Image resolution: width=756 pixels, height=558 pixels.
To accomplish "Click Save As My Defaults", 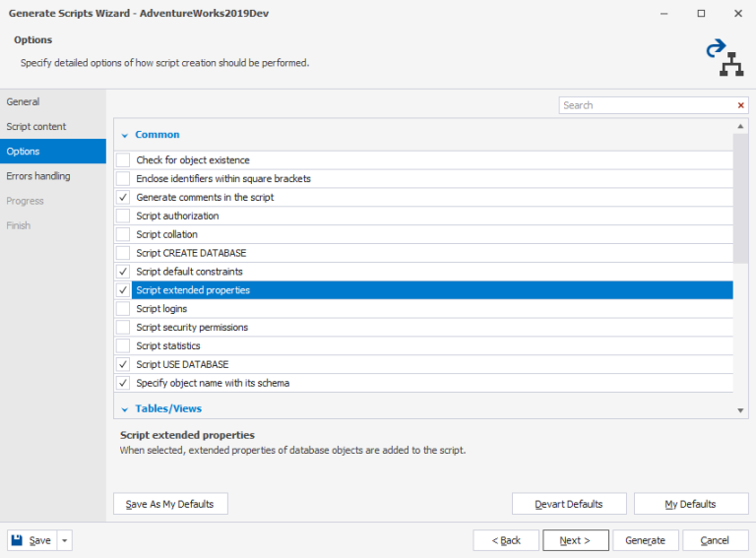I will point(170,504).
